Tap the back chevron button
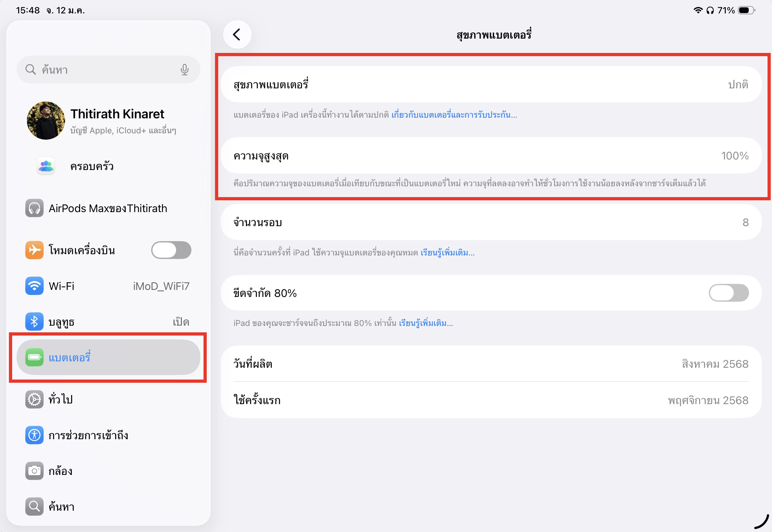 coord(237,35)
